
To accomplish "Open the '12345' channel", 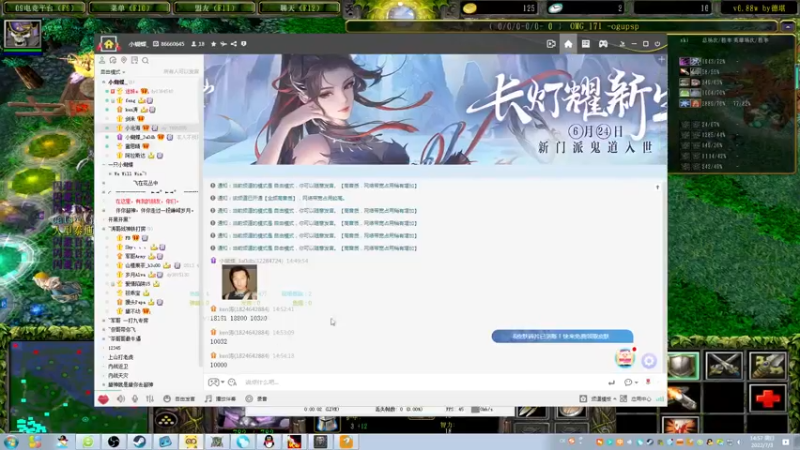I will pos(114,348).
